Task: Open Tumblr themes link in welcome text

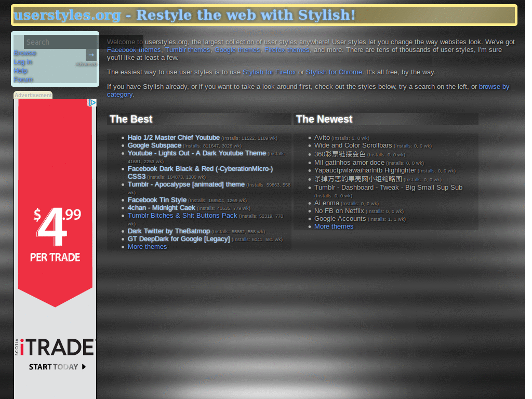Action: [188, 50]
